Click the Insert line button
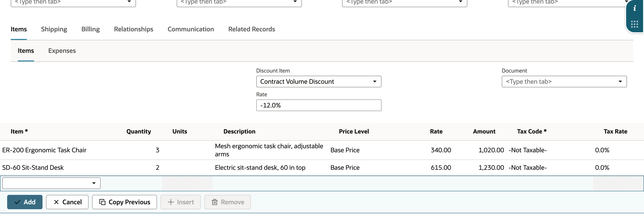This screenshot has height=224, width=644. click(x=180, y=202)
